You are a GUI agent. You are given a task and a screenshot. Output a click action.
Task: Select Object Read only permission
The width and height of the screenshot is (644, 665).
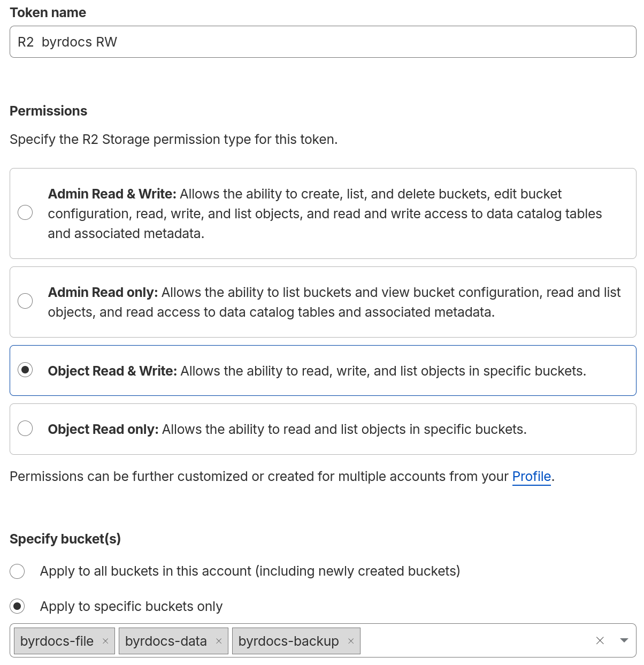pos(25,429)
